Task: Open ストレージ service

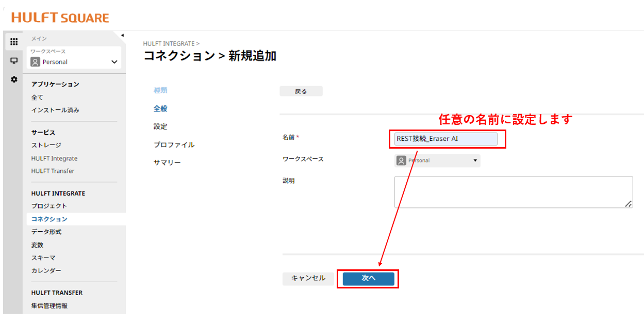Action: click(46, 146)
